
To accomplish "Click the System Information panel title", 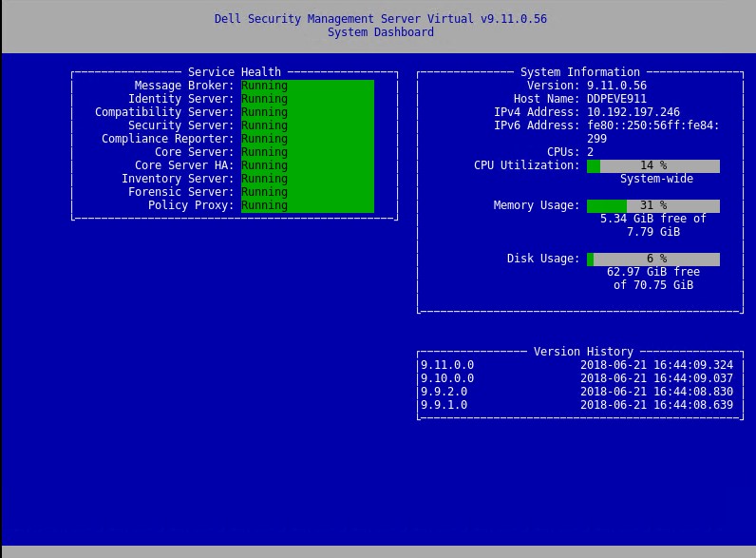I will click(580, 72).
